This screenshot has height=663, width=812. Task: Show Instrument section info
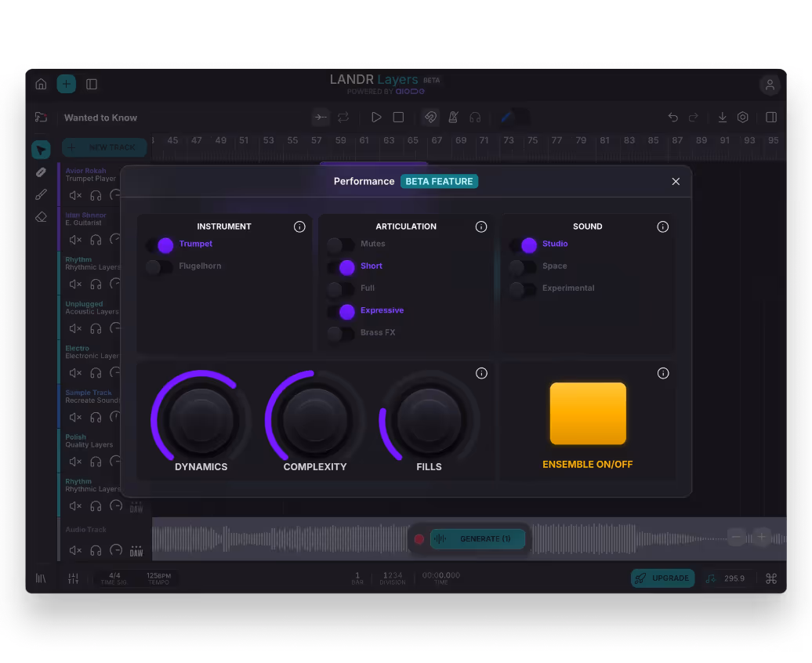click(299, 226)
